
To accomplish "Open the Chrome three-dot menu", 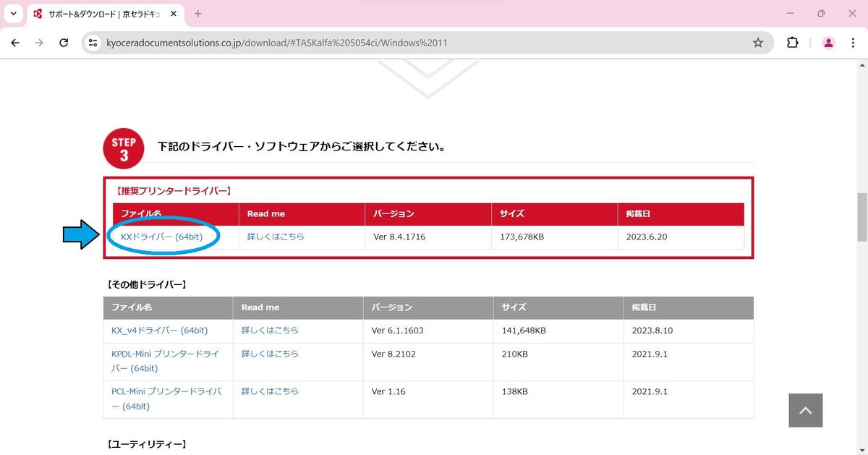I will point(853,43).
